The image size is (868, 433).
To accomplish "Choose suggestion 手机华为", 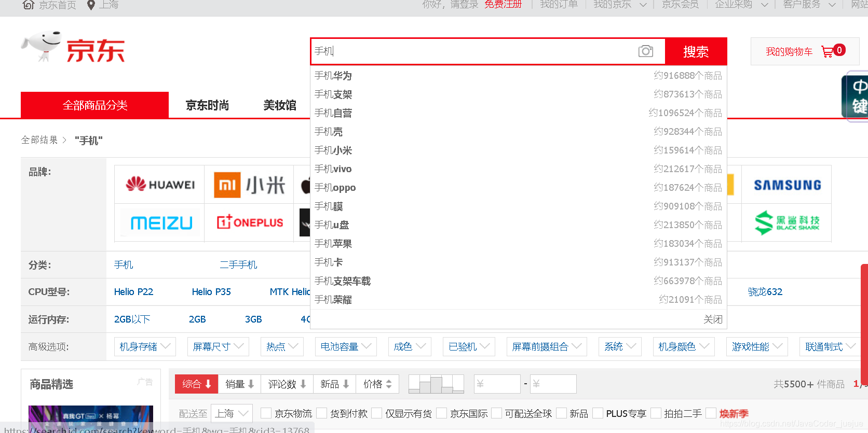I will coord(518,76).
